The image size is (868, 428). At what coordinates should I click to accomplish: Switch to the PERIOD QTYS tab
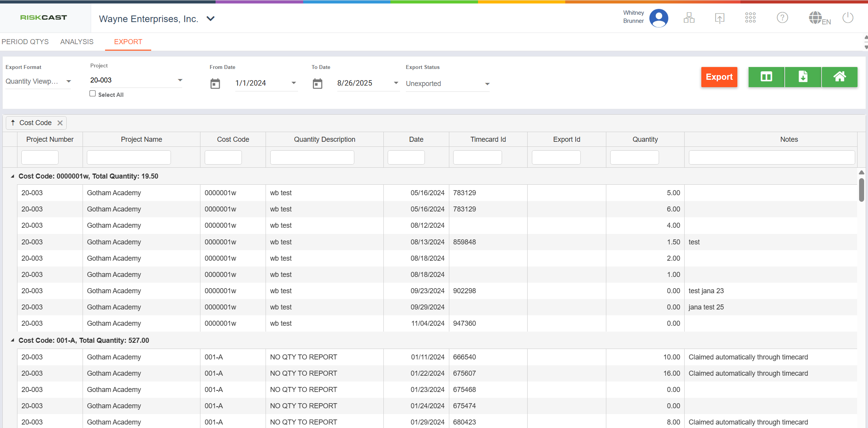[x=25, y=42]
